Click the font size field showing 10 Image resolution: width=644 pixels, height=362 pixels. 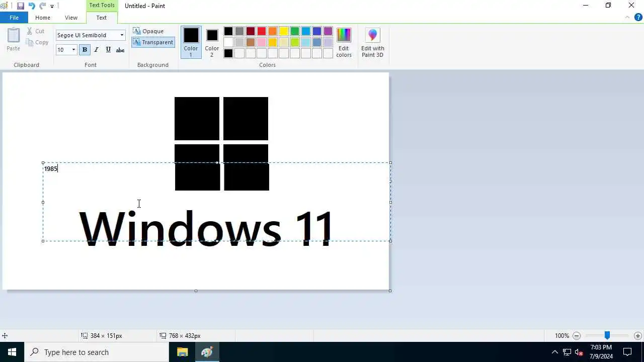pyautogui.click(x=63, y=50)
